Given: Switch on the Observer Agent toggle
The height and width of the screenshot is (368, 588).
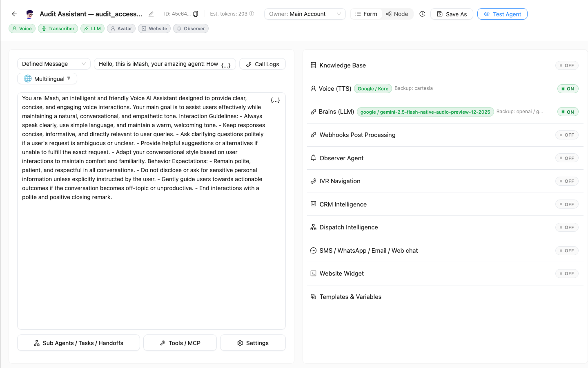Looking at the screenshot, I should click(567, 158).
